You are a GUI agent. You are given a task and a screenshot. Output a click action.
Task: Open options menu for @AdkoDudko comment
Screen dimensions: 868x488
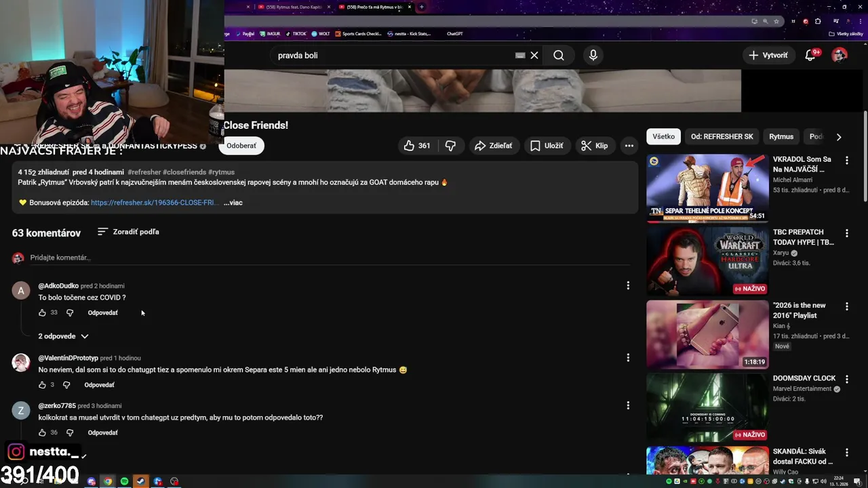pos(628,286)
